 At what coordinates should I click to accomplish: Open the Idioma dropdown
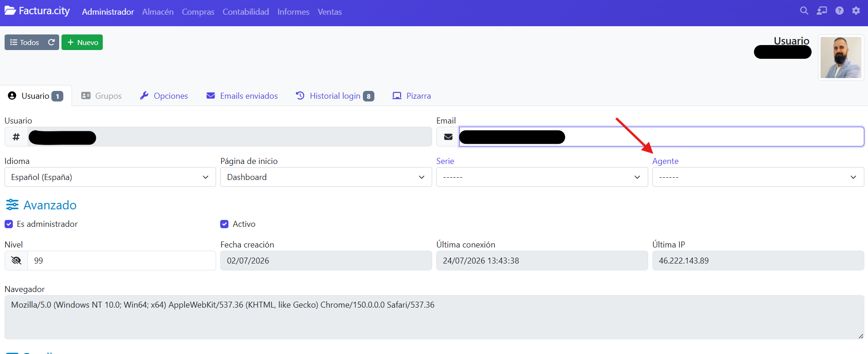[x=110, y=177]
